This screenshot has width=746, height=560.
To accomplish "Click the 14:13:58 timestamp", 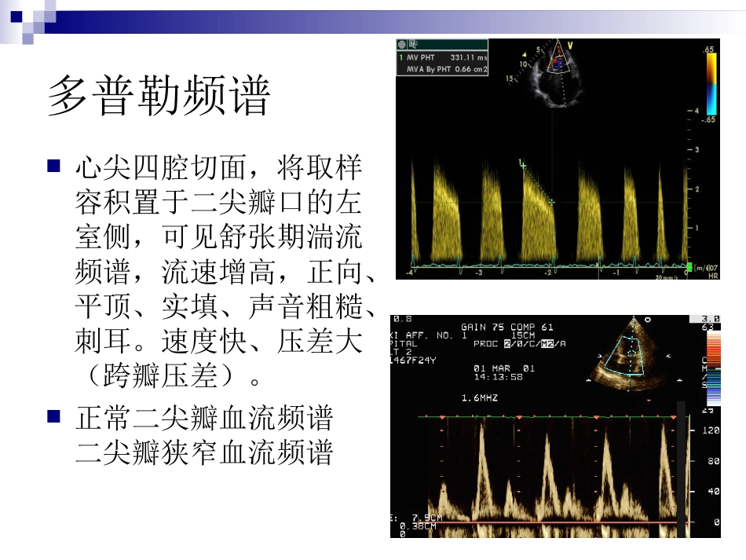I will coord(498,377).
